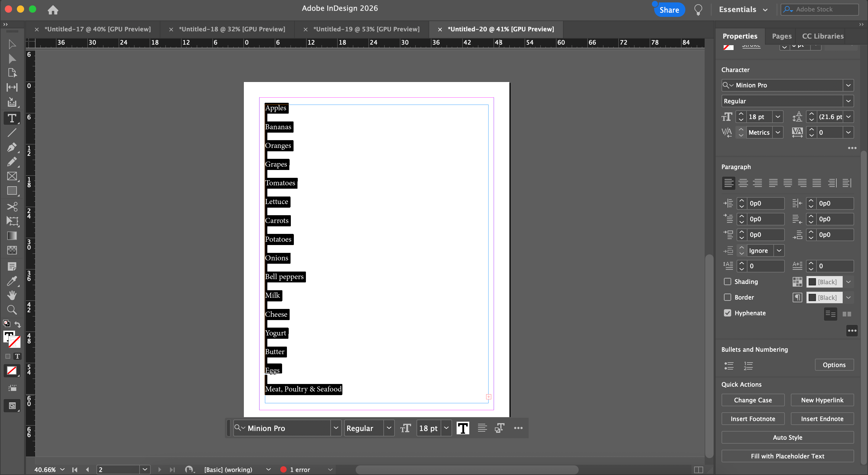
Task: Switch to Untitled-19 document tab
Action: (x=366, y=29)
